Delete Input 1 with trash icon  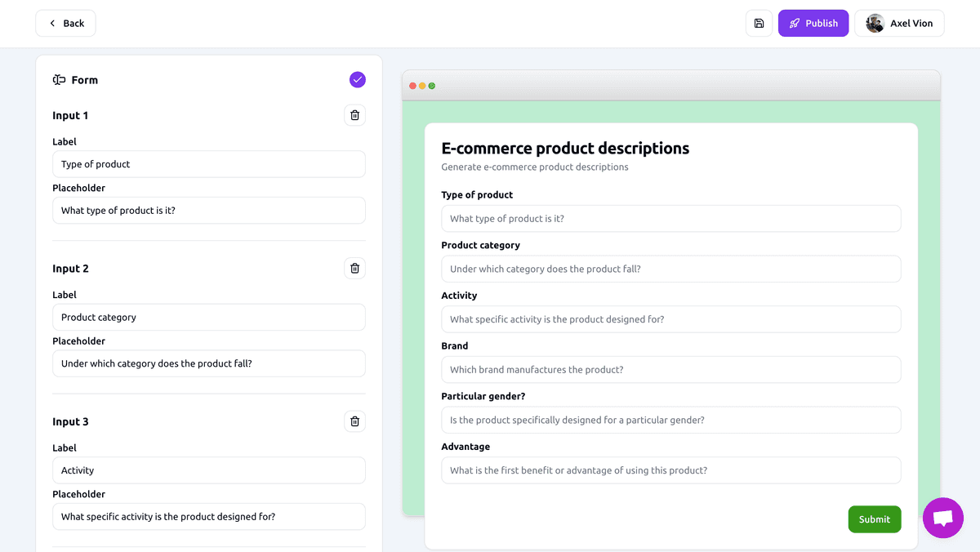pos(354,115)
